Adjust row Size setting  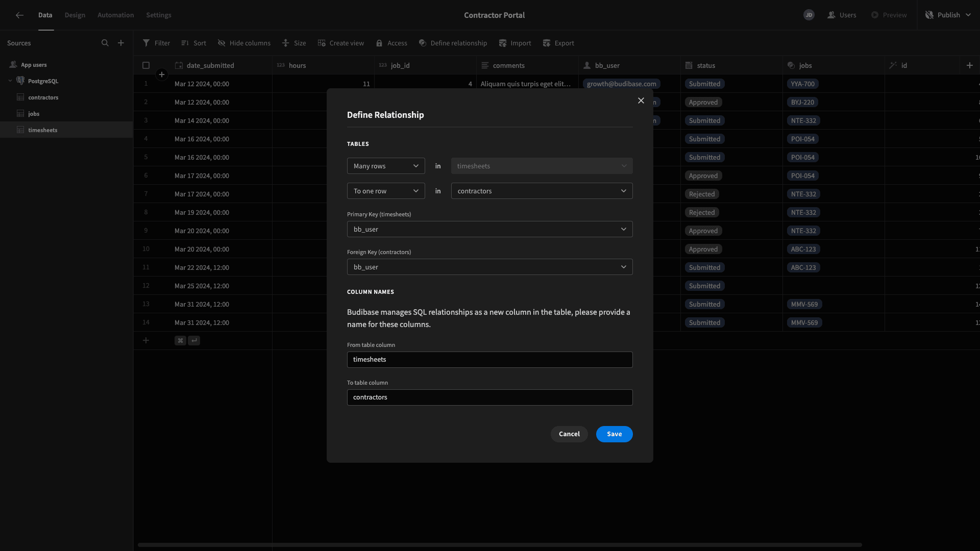[294, 43]
